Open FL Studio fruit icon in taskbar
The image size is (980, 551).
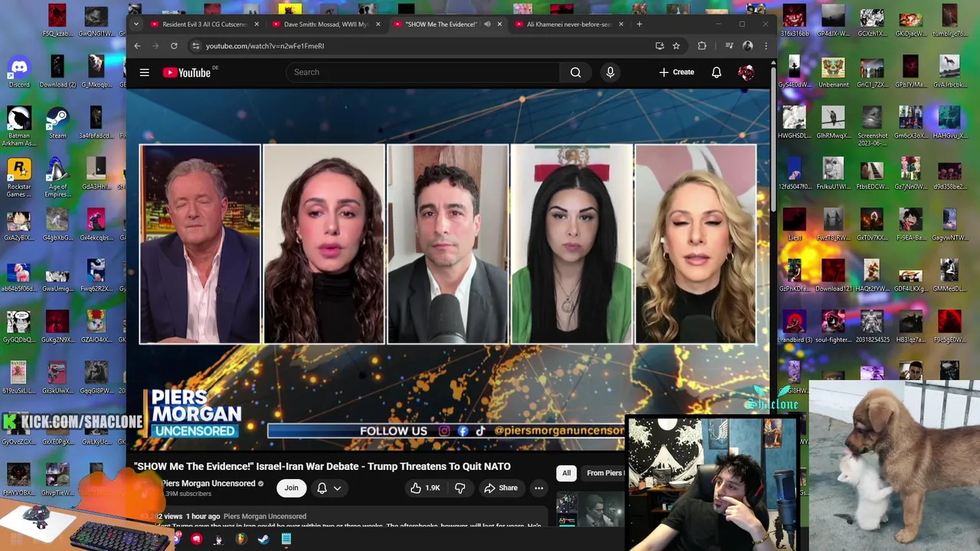point(241,539)
